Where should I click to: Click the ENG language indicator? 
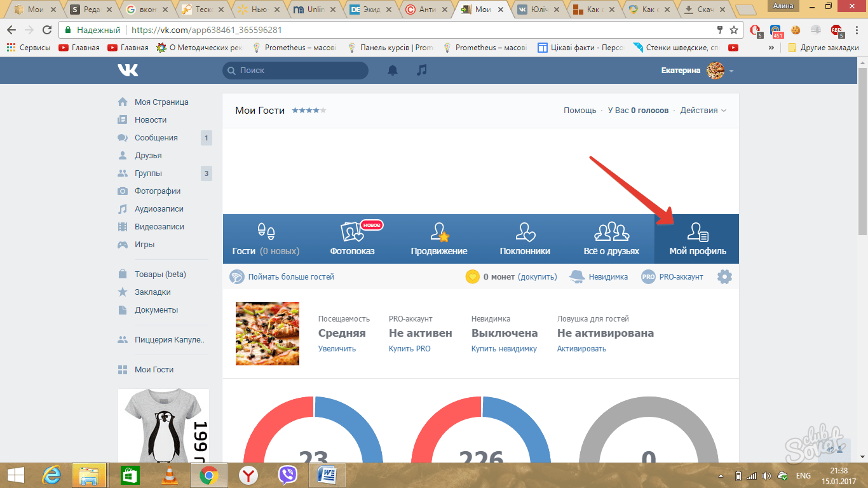click(803, 475)
